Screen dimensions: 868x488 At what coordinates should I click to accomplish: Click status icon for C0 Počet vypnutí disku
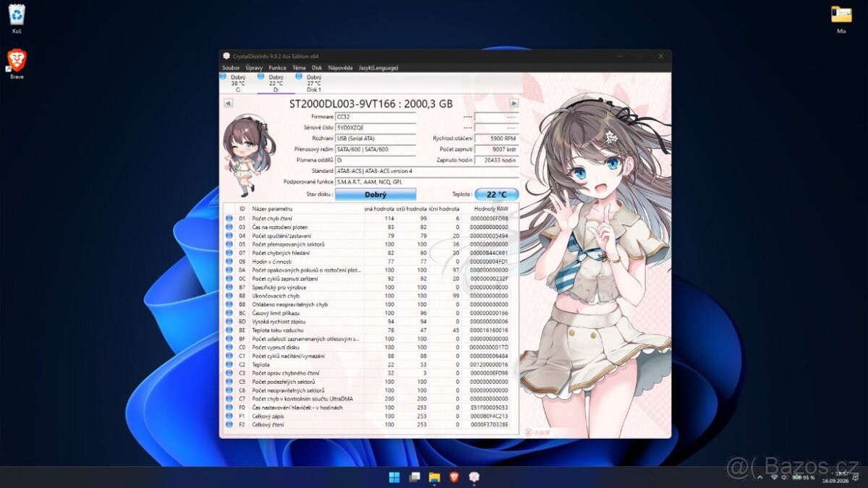click(229, 347)
